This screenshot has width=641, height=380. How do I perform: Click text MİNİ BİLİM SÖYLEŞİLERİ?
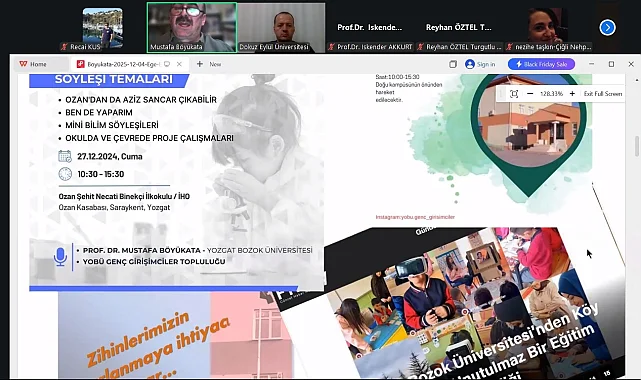112,125
